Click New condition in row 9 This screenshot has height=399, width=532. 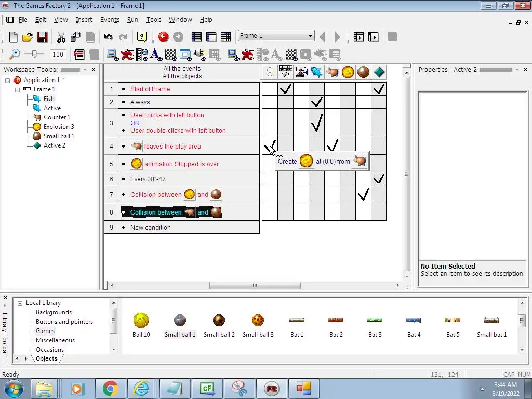(x=150, y=228)
